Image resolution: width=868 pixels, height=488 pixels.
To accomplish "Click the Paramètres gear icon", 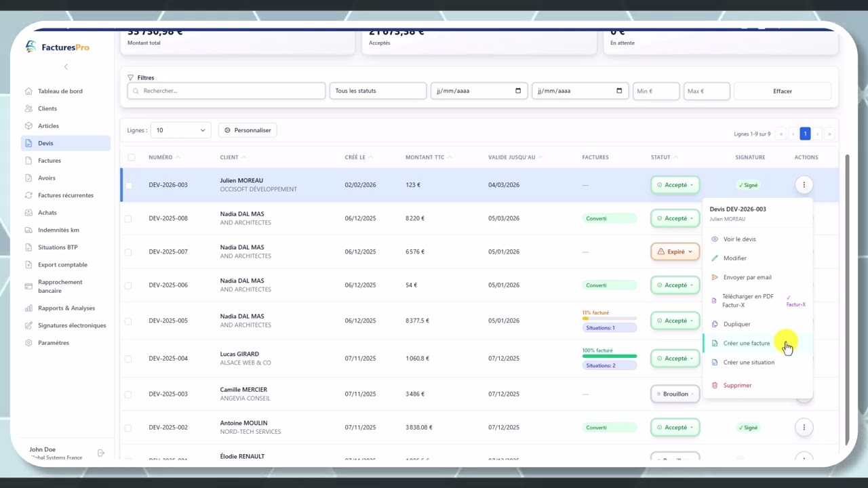I will [x=28, y=343].
